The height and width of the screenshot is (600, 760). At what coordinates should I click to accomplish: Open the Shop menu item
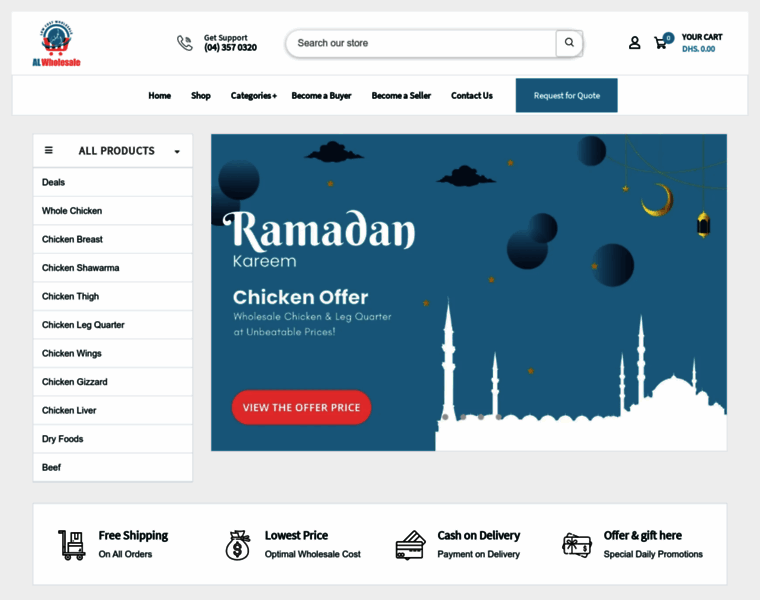201,95
